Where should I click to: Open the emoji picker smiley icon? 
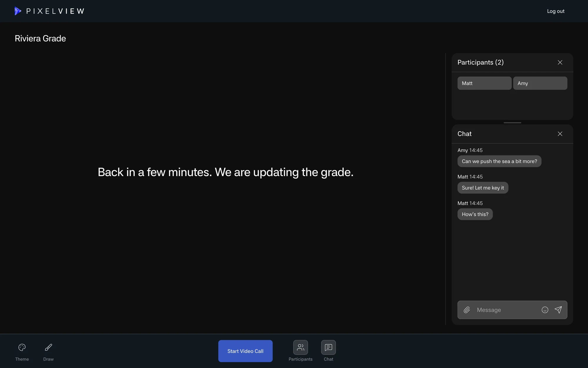pos(545,310)
